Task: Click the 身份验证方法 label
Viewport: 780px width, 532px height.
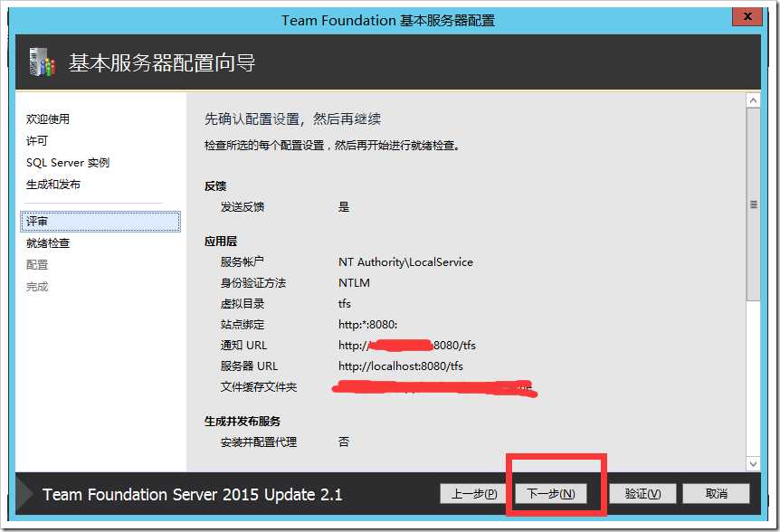Action: point(253,283)
